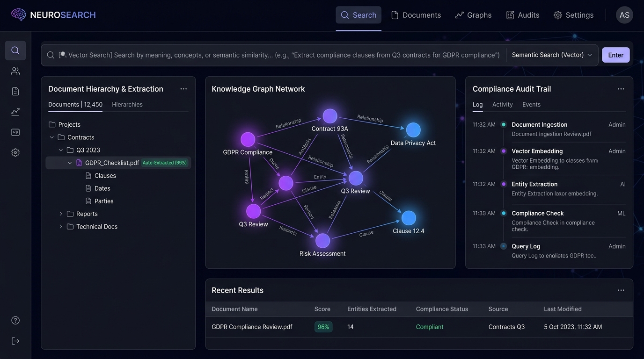Switch audit trail to Events tab
Image resolution: width=644 pixels, height=359 pixels.
pyautogui.click(x=531, y=104)
